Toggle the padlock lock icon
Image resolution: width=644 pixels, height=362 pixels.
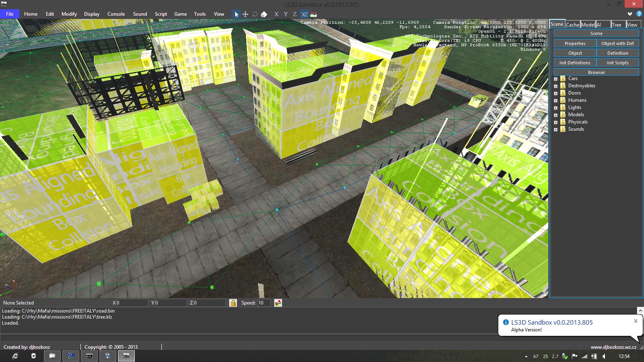point(233,303)
